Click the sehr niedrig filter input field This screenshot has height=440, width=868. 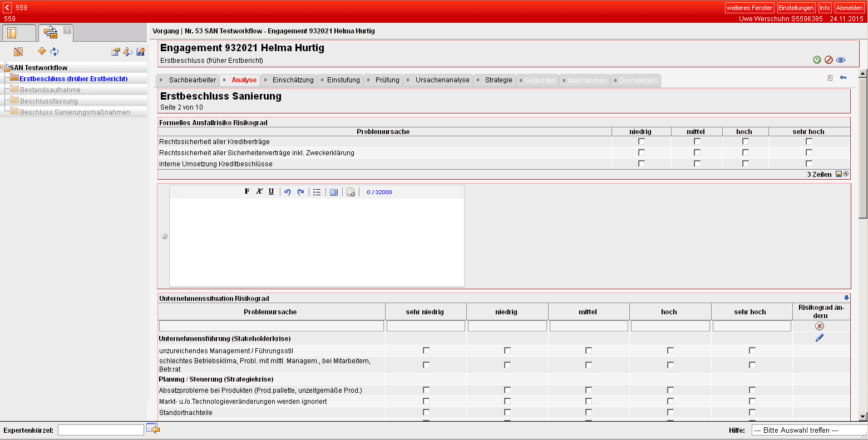pos(426,326)
